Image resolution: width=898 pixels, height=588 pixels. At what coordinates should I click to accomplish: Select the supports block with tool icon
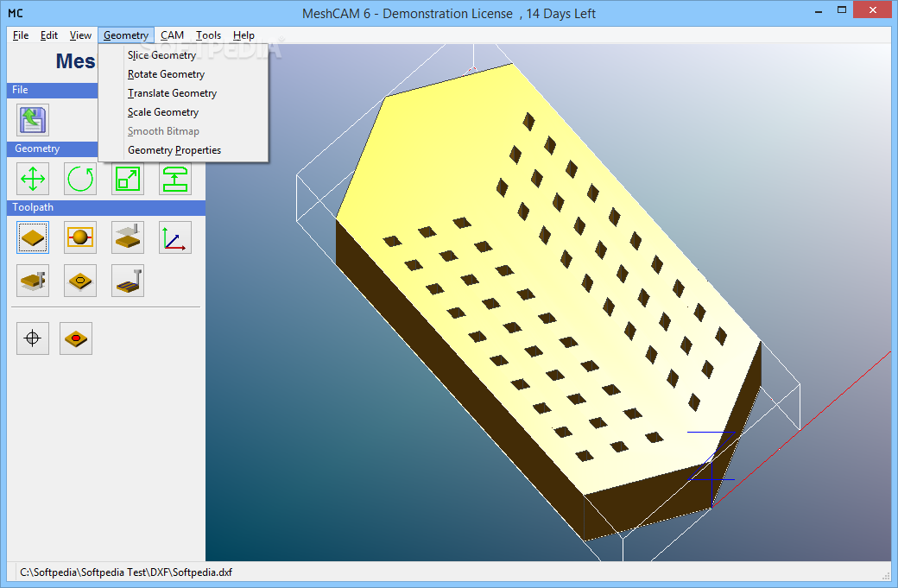tap(128, 237)
